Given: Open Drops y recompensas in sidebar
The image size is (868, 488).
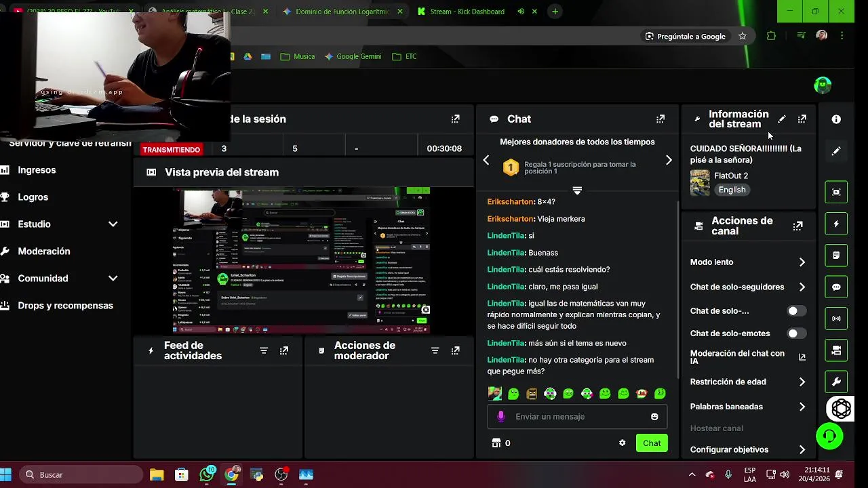Looking at the screenshot, I should (65, 306).
